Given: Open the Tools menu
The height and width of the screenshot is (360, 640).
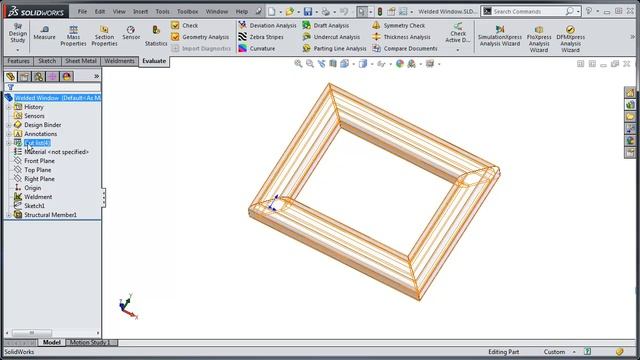Looking at the screenshot, I should tap(162, 11).
